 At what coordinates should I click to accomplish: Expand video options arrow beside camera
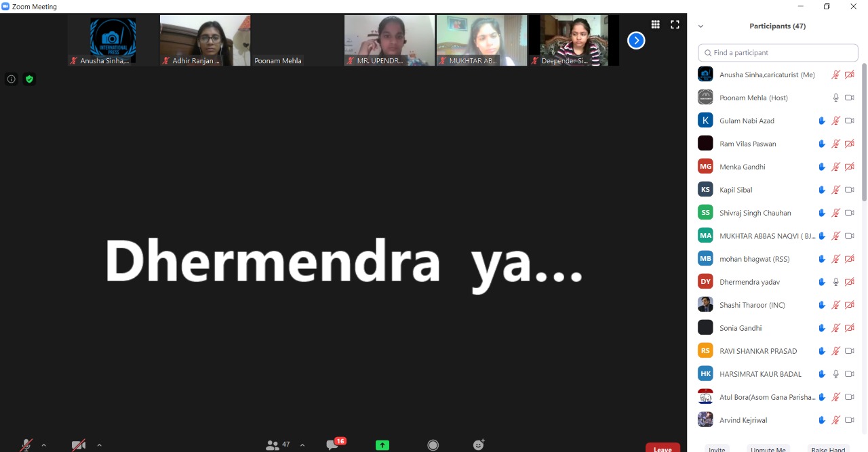[99, 445]
